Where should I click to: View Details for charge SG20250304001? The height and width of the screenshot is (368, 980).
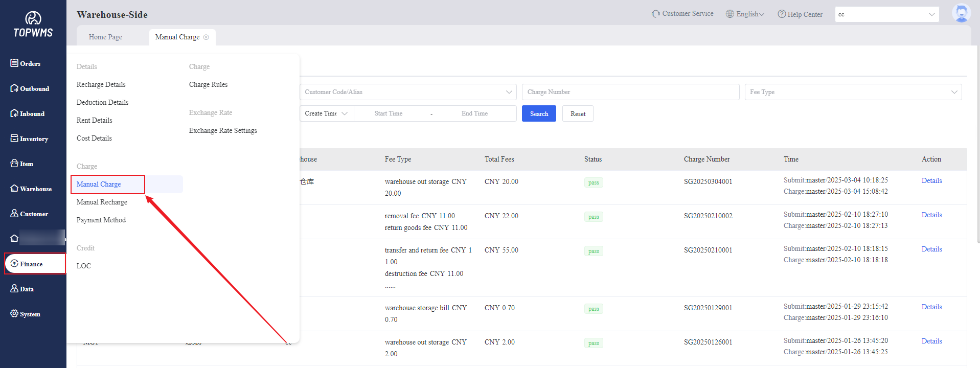point(931,181)
